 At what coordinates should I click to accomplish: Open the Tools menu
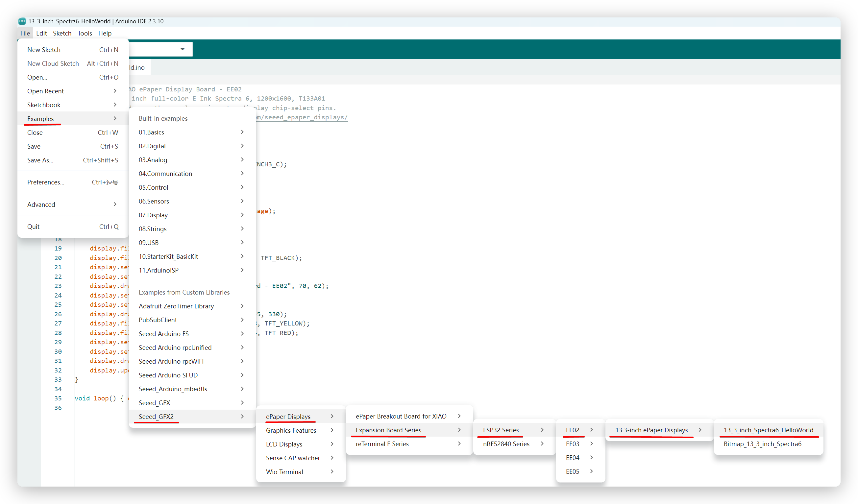coord(85,33)
